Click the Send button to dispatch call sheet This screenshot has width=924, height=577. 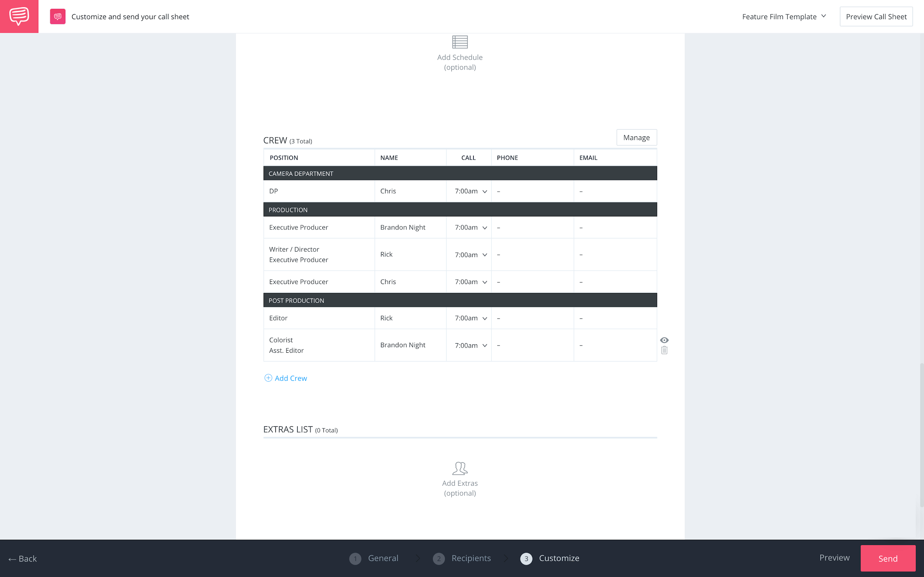888,559
